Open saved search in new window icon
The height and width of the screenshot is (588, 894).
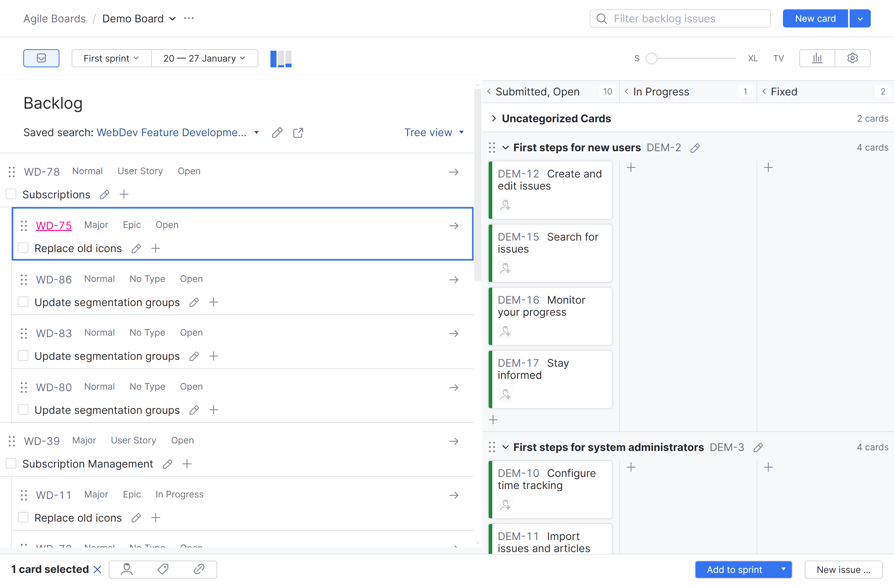[x=298, y=133]
